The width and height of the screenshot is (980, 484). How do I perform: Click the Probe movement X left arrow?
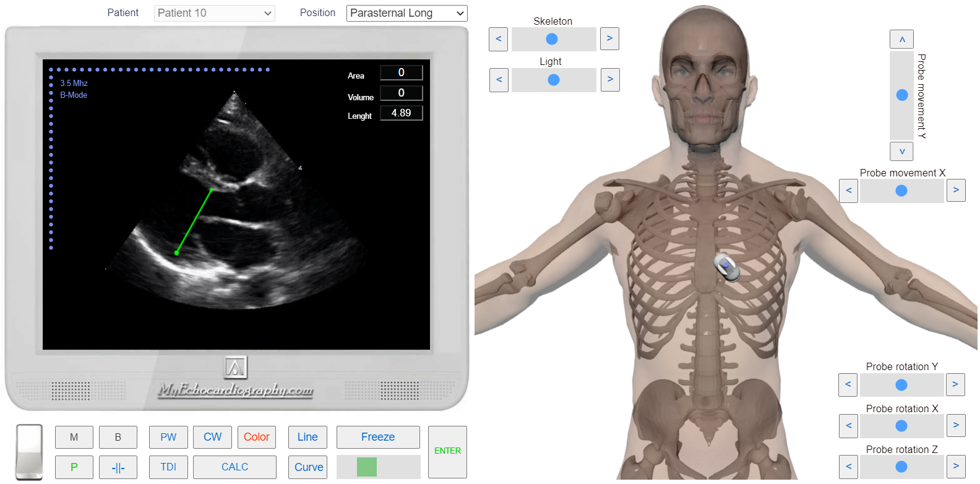click(x=849, y=191)
